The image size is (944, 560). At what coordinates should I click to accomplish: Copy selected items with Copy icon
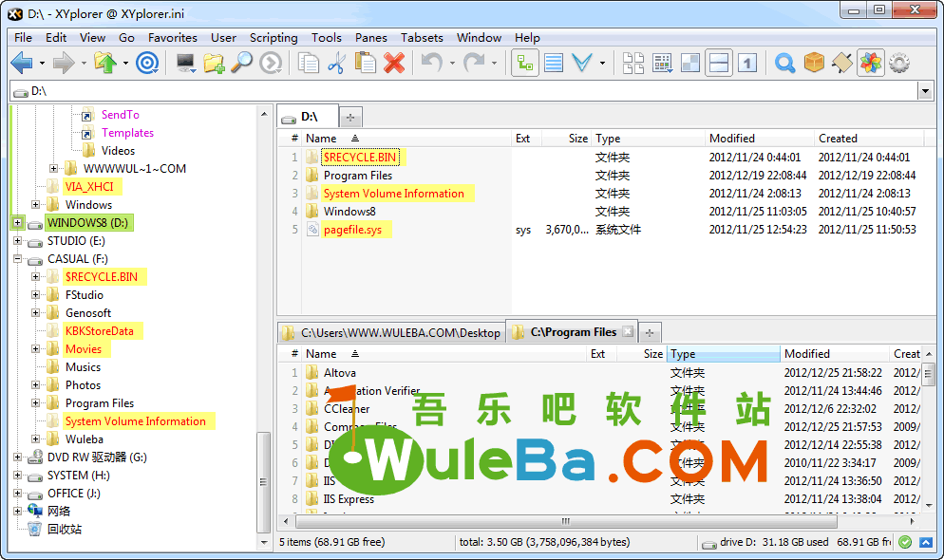point(309,63)
